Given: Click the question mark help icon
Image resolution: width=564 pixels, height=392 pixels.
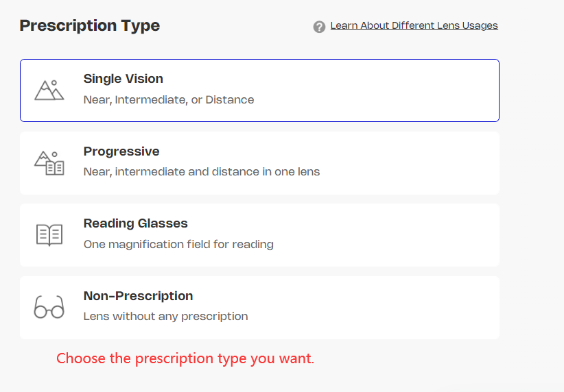Looking at the screenshot, I should pos(319,27).
